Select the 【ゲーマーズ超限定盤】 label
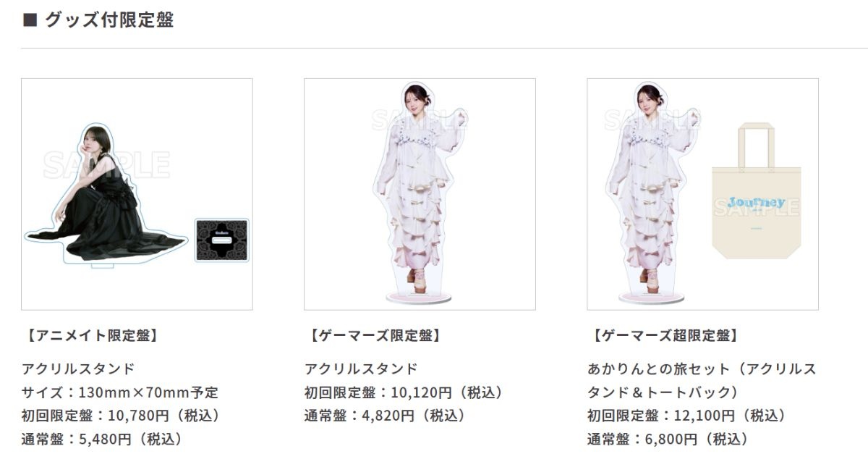Screen dimensions: 868x475 click(x=664, y=335)
